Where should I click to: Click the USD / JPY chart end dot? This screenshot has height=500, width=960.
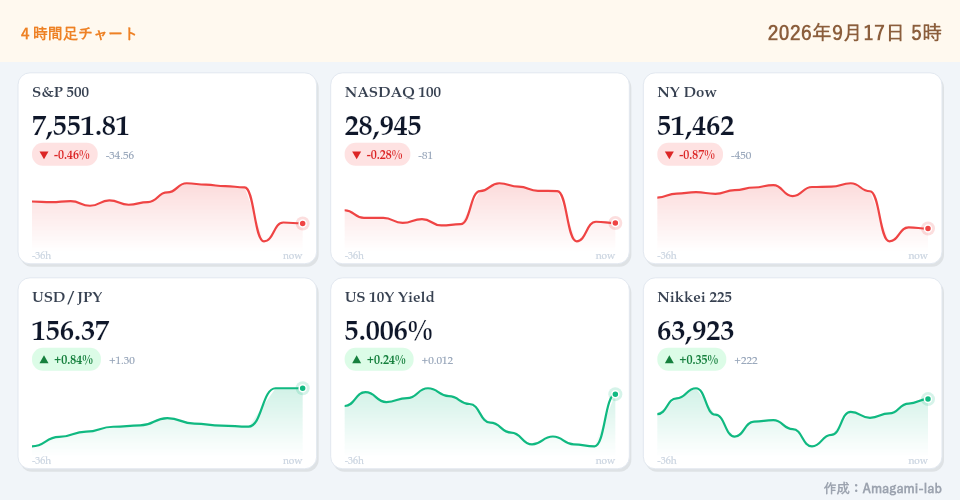click(302, 388)
